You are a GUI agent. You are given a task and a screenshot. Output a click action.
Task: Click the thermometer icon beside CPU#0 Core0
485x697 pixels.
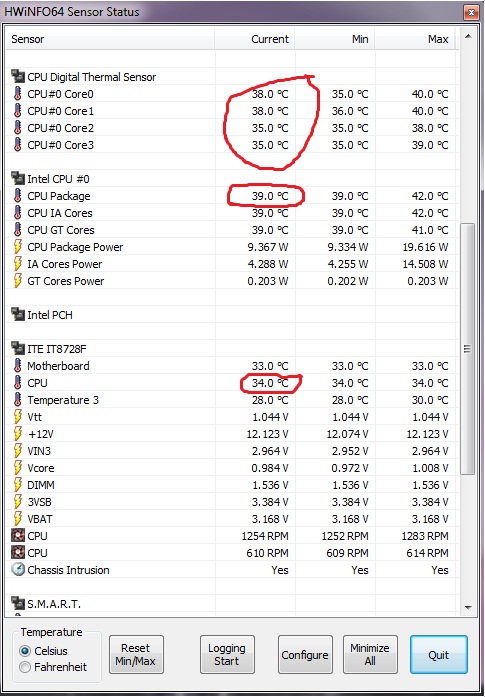17,94
